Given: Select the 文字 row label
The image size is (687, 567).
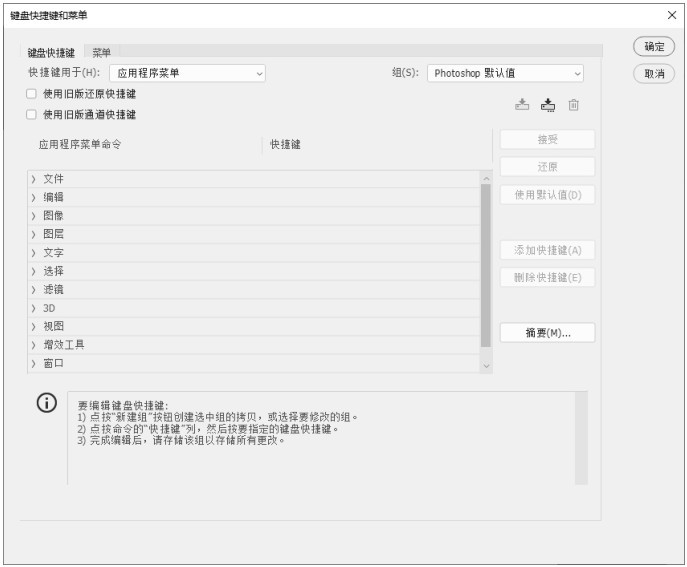Looking at the screenshot, I should 53,252.
